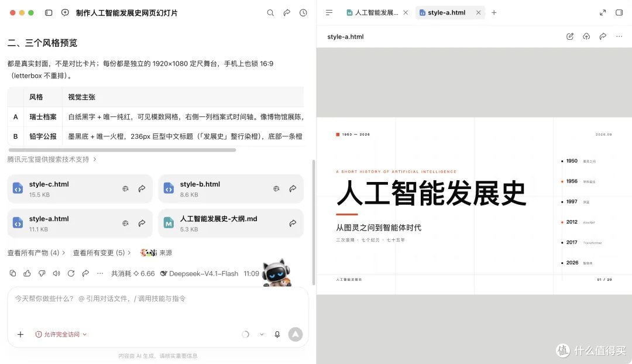Viewport: 632px width, 364px height.
Task: Edit style-a.html with pencil icon
Action: click(570, 36)
